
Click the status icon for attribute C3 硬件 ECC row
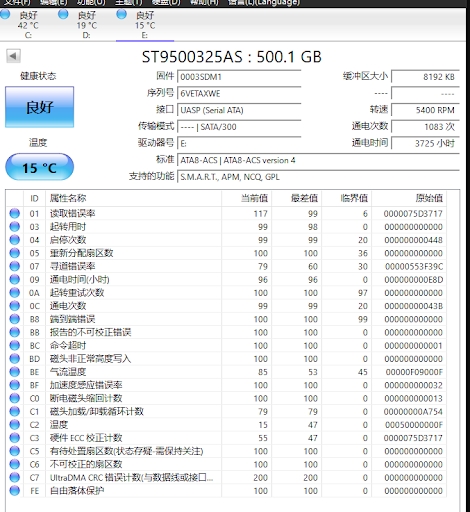(15, 438)
